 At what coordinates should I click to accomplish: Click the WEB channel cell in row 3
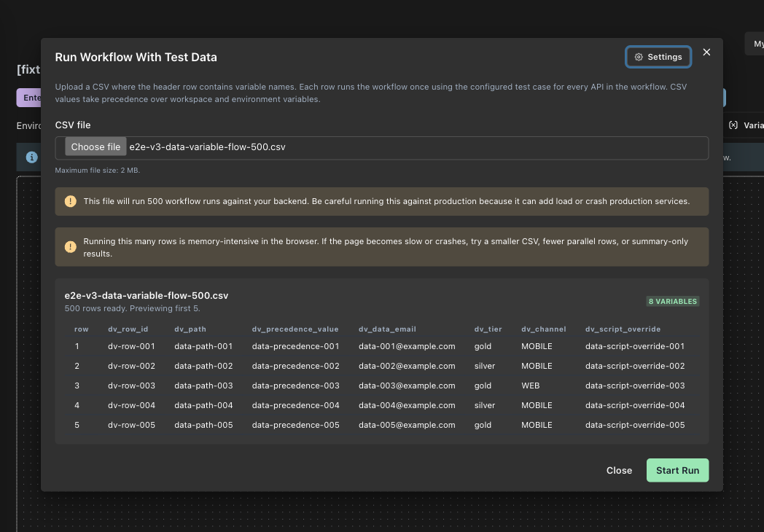pyautogui.click(x=530, y=386)
